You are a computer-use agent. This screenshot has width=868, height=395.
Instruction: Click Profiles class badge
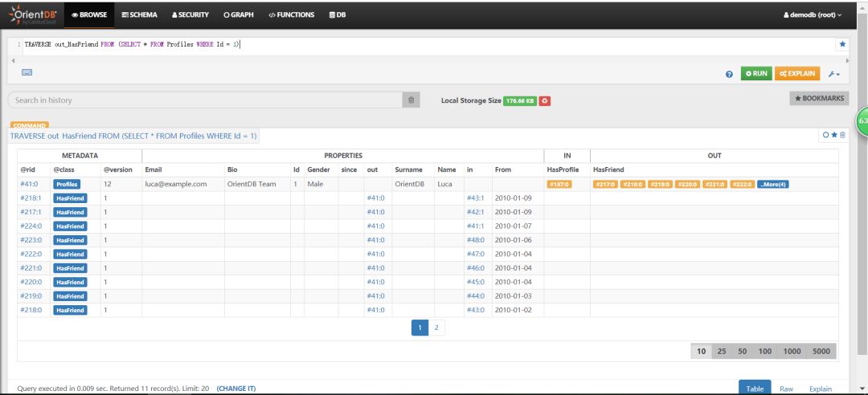(x=67, y=184)
